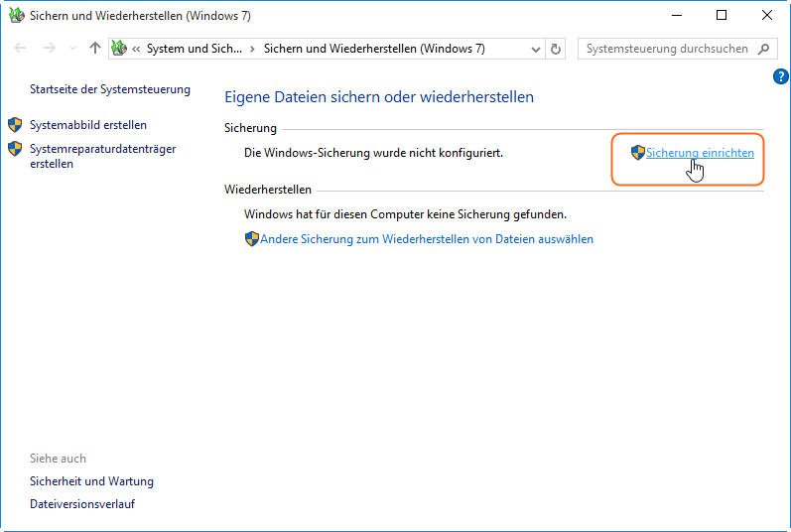Click System und Sich... breadcrumb
The image size is (791, 532).
195,49
